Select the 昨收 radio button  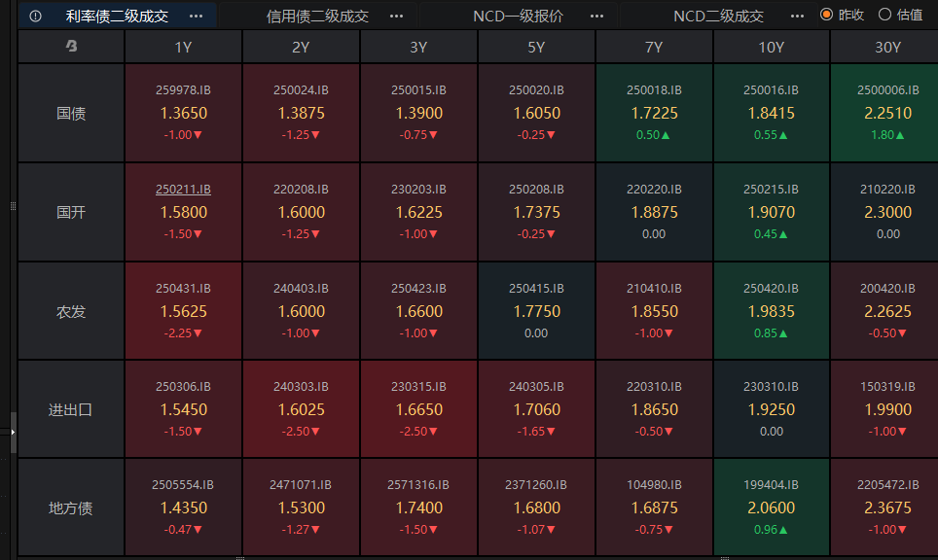(x=827, y=15)
